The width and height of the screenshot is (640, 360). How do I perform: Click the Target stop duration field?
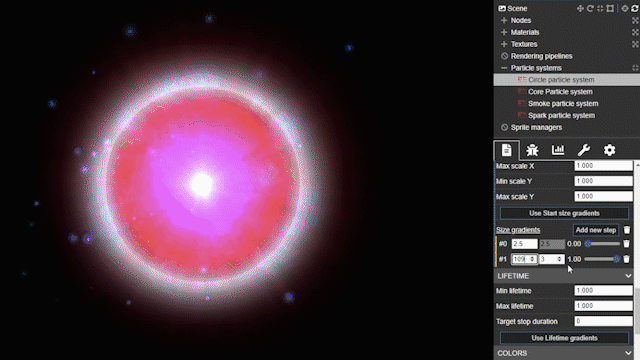(604, 321)
